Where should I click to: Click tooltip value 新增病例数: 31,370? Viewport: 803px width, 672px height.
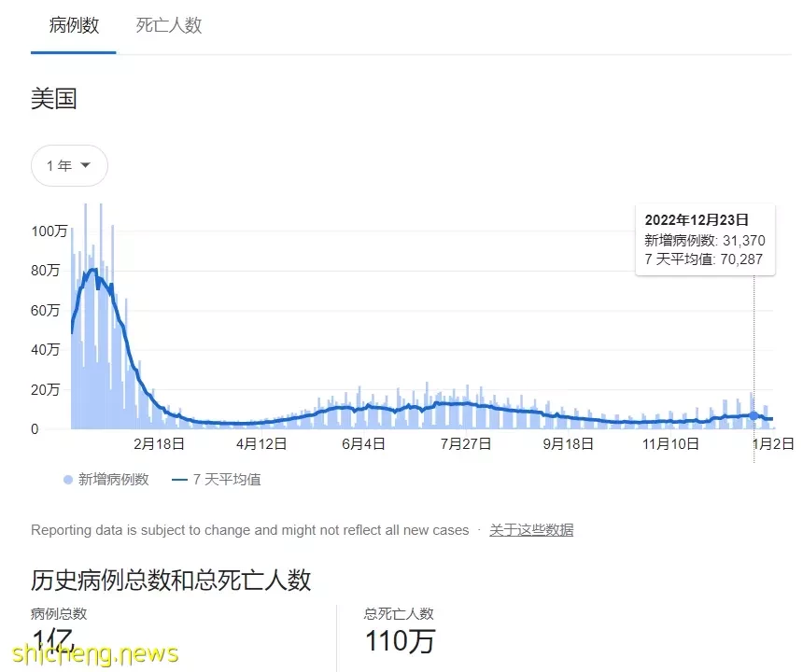coord(705,240)
